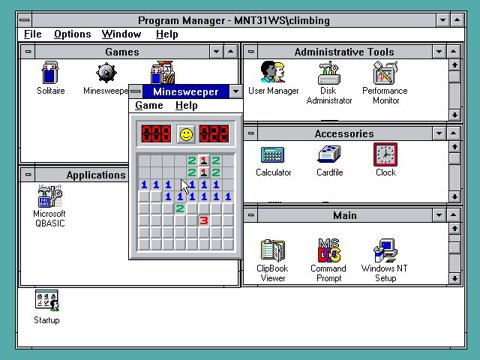Click the red 3 cell in Minesweeper
The image size is (480, 360).
coord(204,220)
